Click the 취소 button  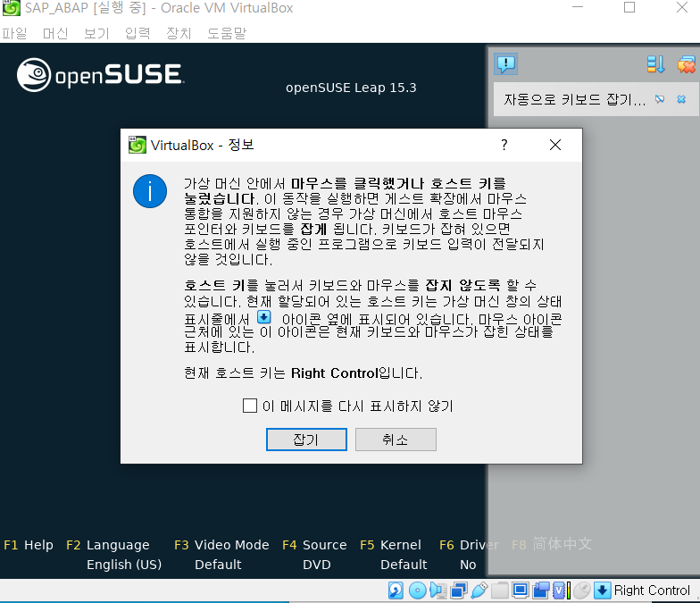point(396,440)
